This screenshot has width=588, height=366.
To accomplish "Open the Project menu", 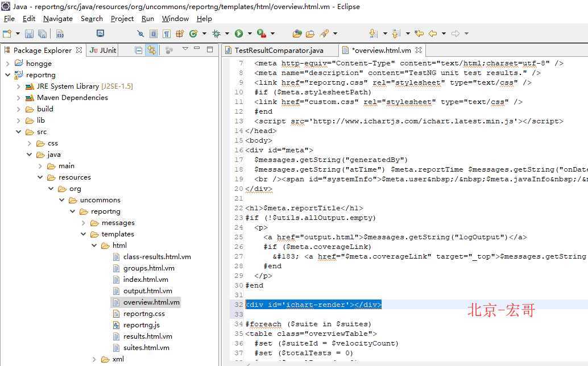I will click(122, 19).
